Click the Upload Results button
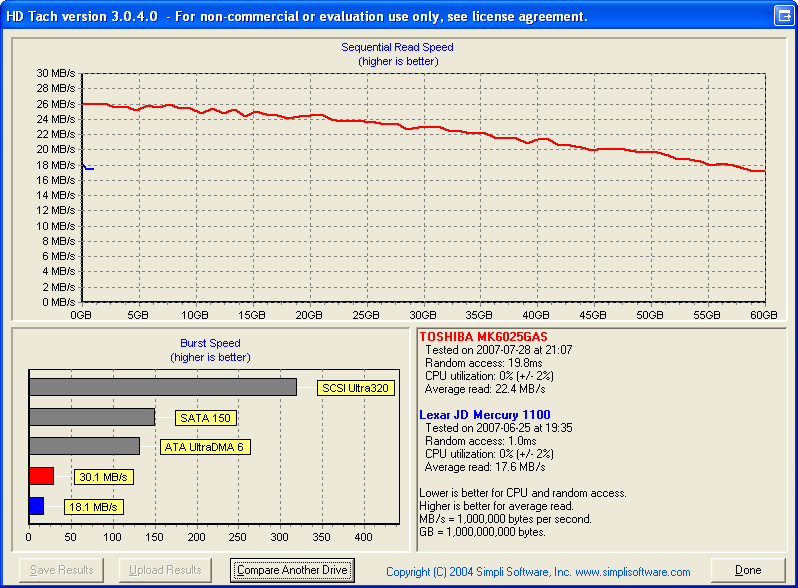 (x=165, y=570)
